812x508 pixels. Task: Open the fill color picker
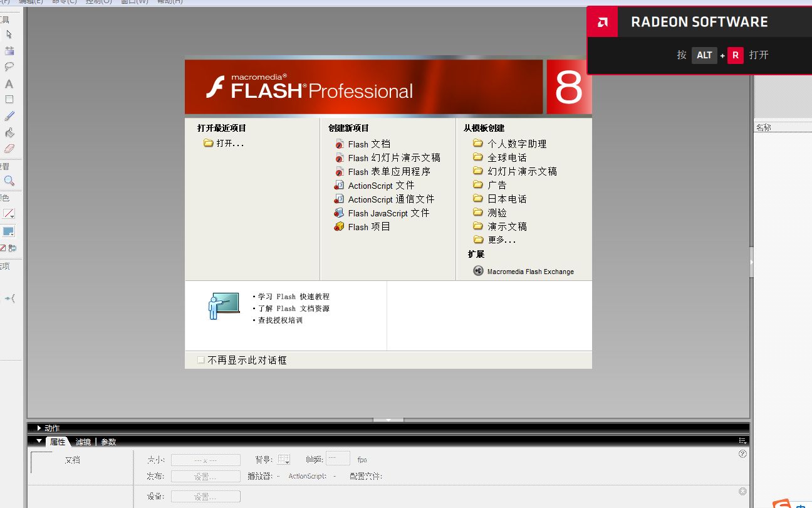tap(9, 231)
